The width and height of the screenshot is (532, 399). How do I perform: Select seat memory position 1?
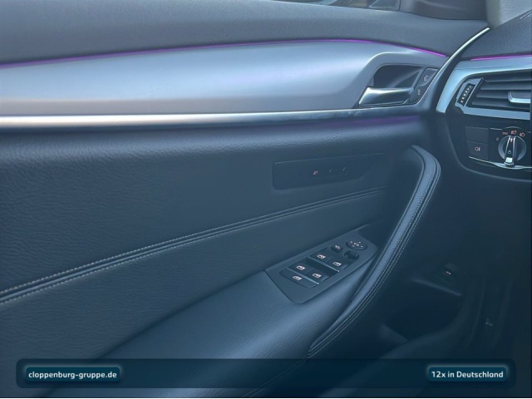(329, 172)
